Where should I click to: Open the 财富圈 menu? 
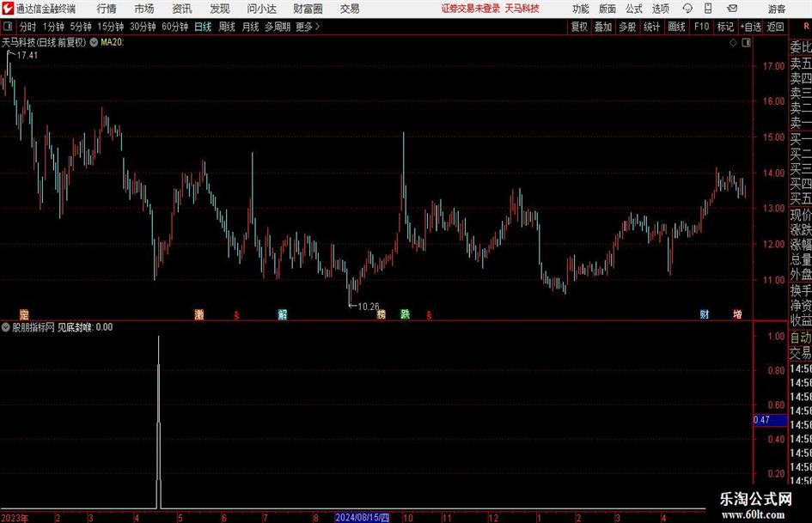coord(308,9)
